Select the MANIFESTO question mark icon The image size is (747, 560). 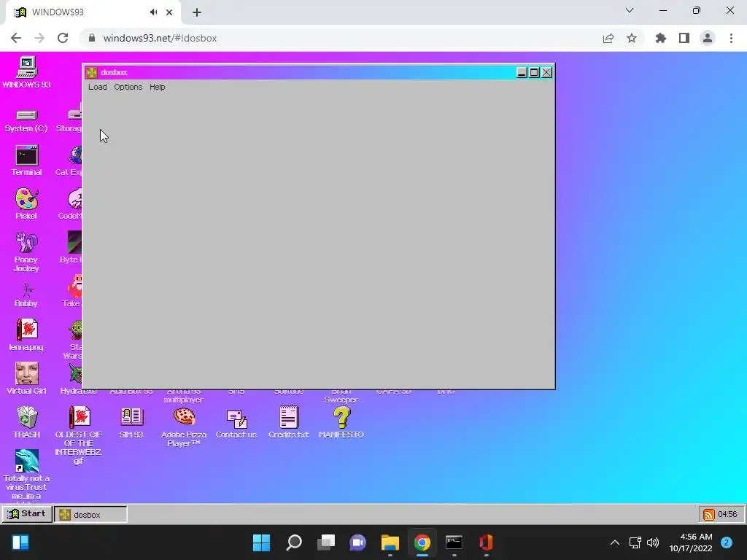coord(341,422)
